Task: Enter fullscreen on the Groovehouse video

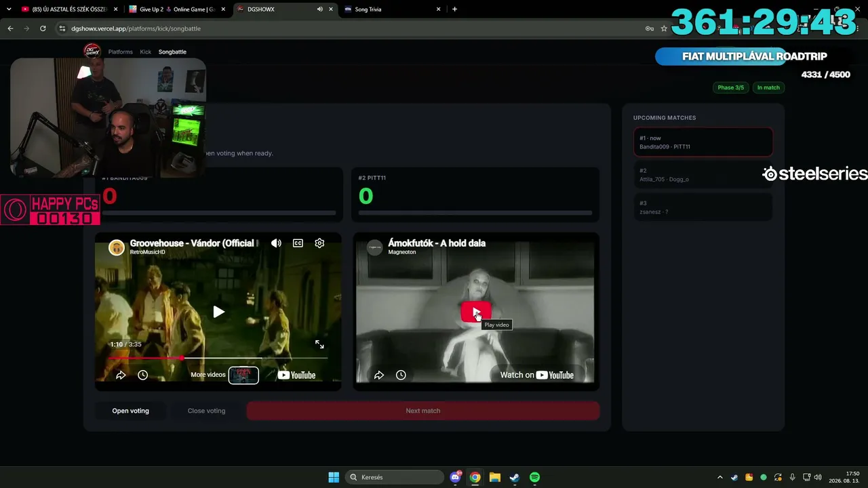Action: [x=319, y=344]
